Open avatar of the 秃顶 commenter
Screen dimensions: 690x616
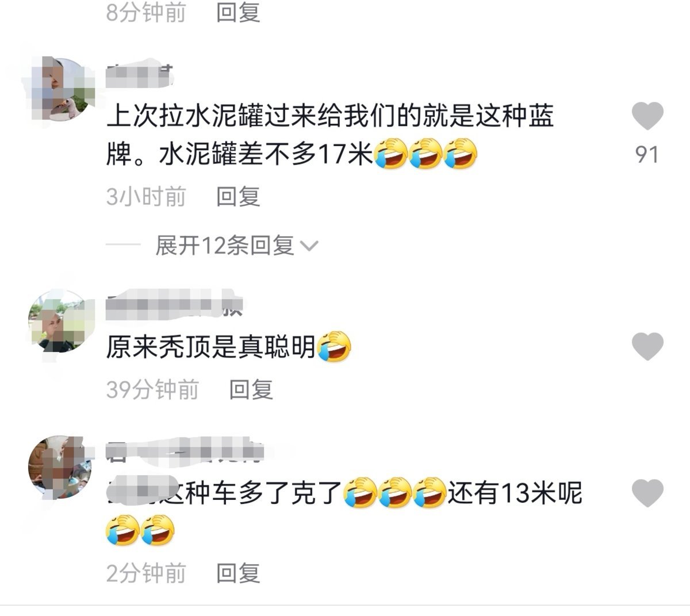[x=57, y=320]
